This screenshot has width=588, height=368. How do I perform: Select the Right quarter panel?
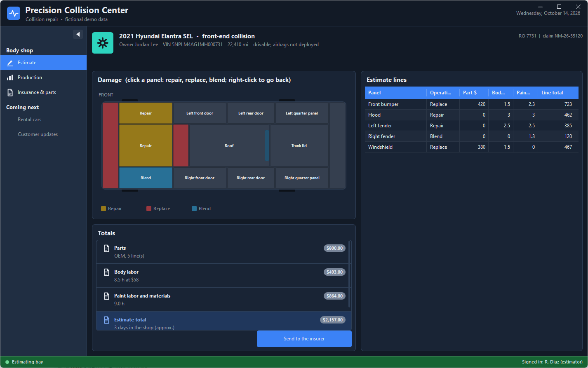click(x=302, y=178)
